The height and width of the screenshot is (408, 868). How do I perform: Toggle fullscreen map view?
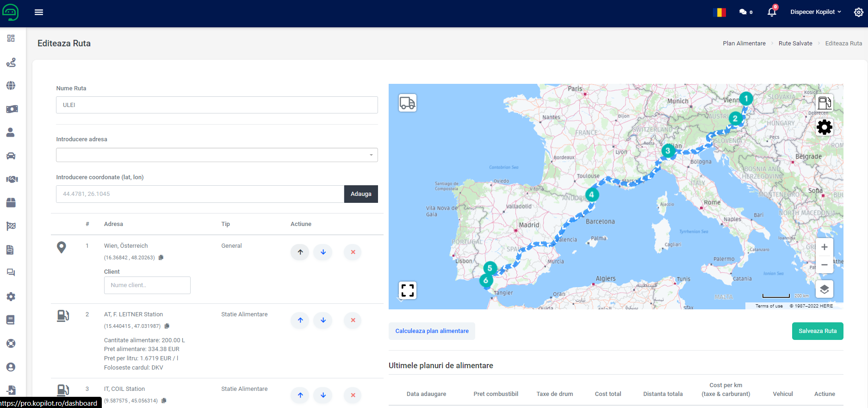pos(407,290)
